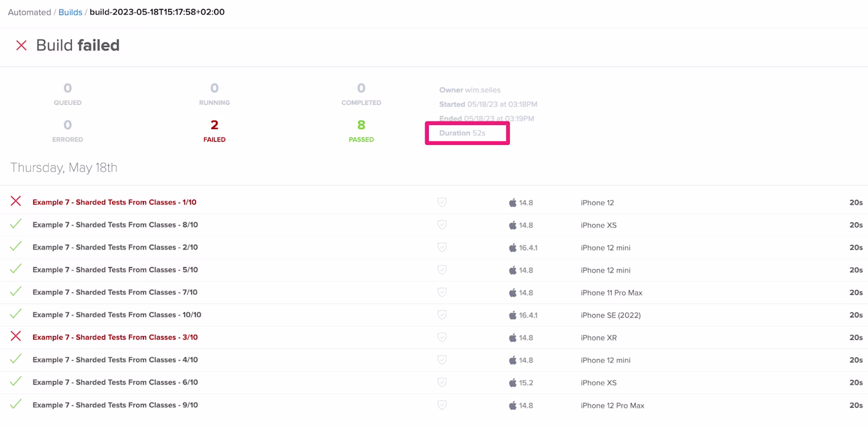The image size is (868, 427).
Task: Click passed checkmark icon for test 4/10
Action: coord(16,359)
